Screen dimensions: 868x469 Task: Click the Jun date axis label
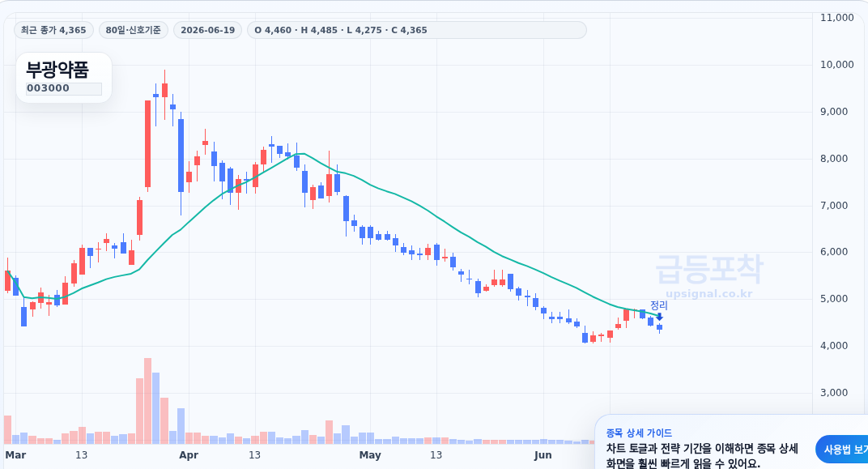click(543, 455)
